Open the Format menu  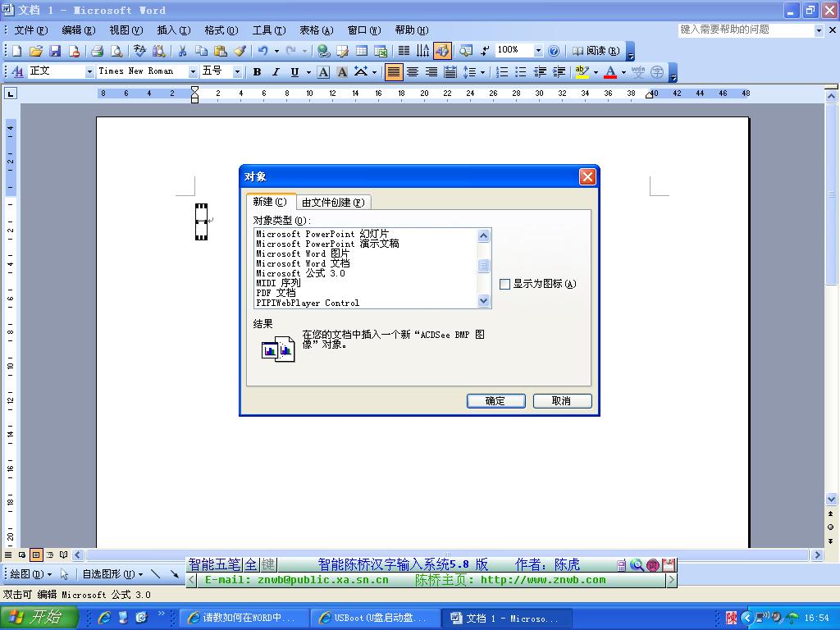(221, 30)
